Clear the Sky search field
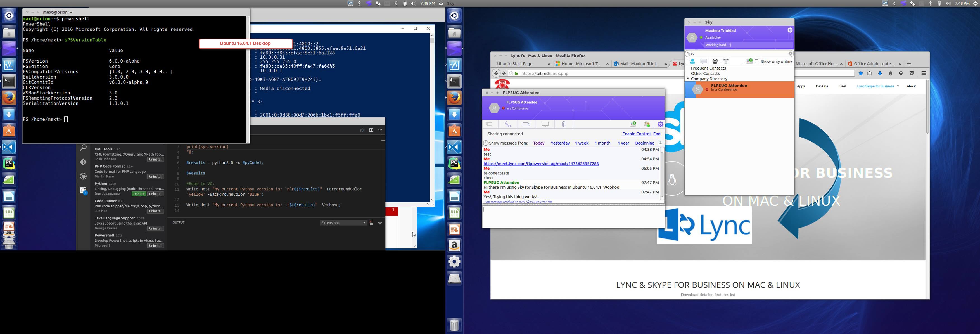 coord(790,54)
